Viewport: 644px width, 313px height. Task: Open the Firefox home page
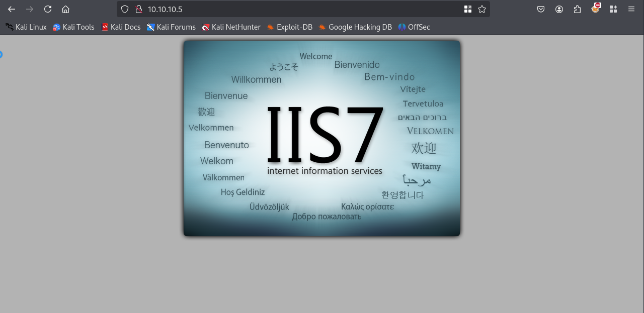tap(65, 9)
